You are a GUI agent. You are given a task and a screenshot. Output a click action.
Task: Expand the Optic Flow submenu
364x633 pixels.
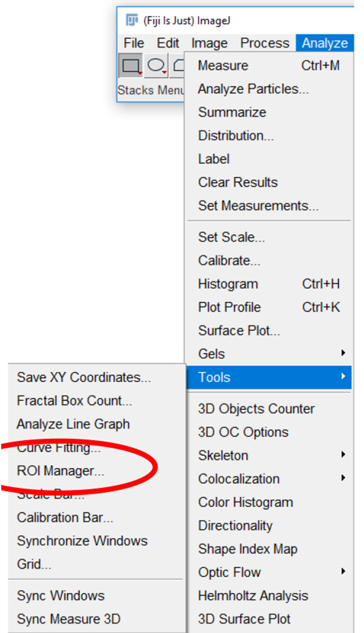[269, 572]
